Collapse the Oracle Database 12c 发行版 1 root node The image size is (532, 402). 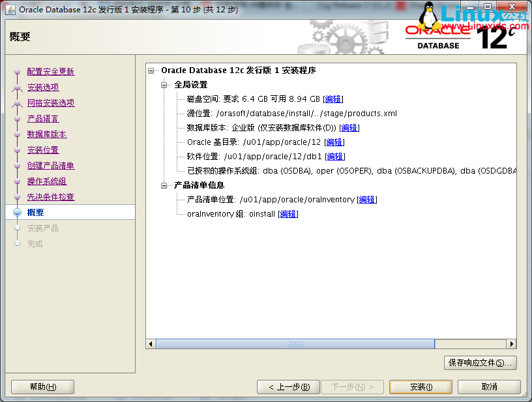tap(151, 70)
